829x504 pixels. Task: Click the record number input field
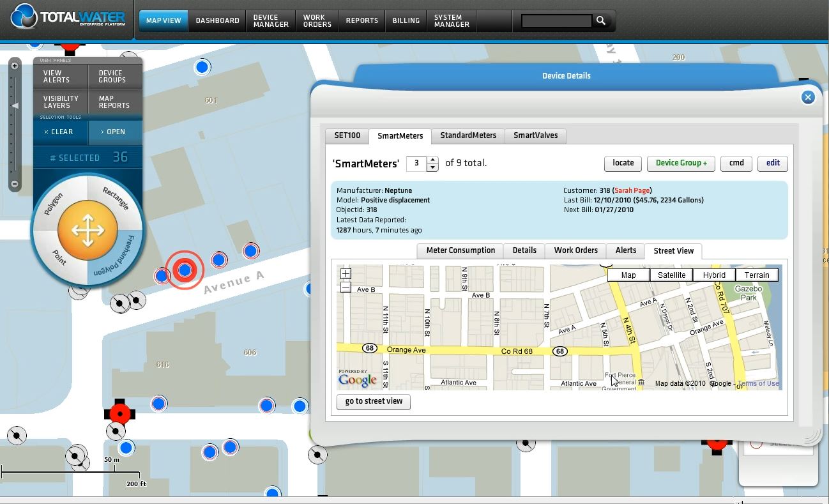(x=416, y=164)
